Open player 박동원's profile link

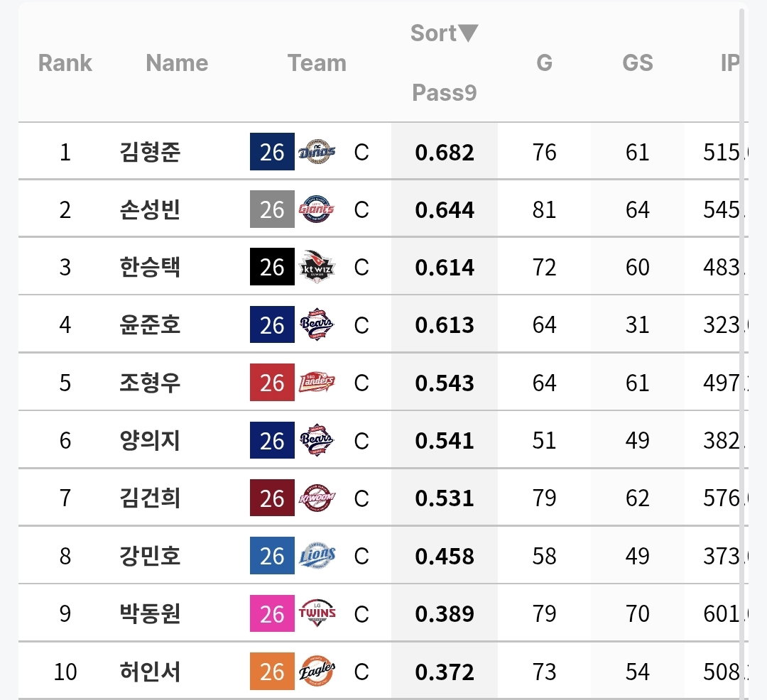coord(150,613)
